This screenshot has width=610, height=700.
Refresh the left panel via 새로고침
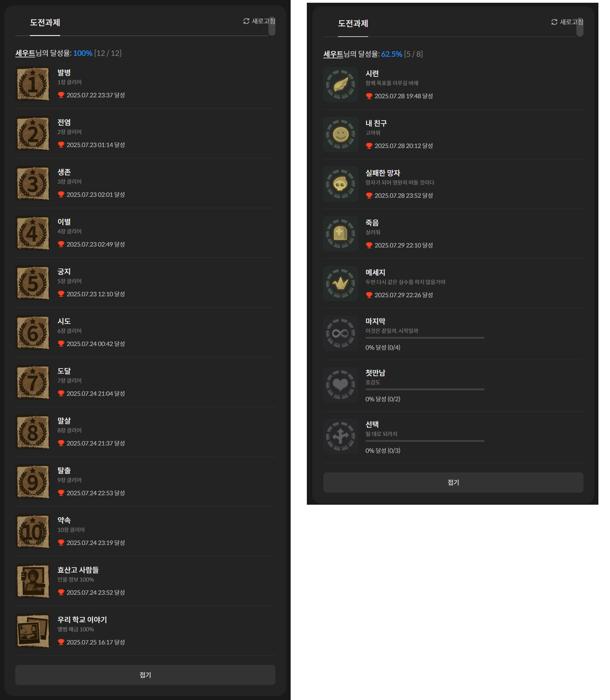click(x=259, y=21)
